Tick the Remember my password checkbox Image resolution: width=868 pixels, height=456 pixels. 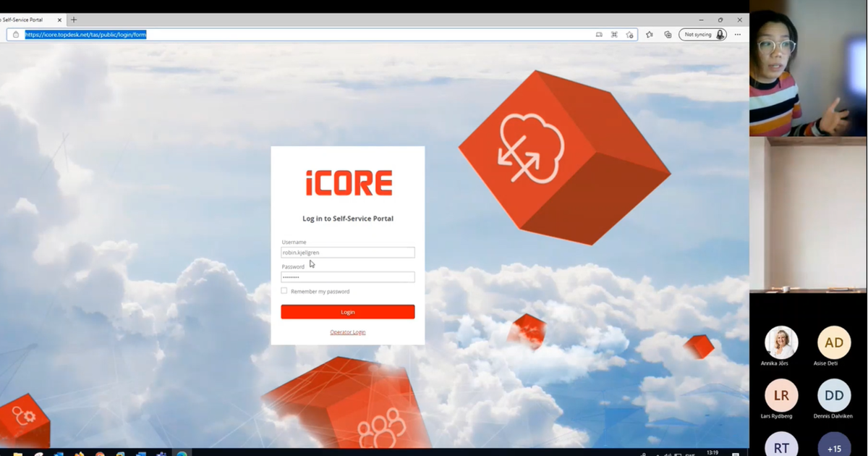pos(284,291)
